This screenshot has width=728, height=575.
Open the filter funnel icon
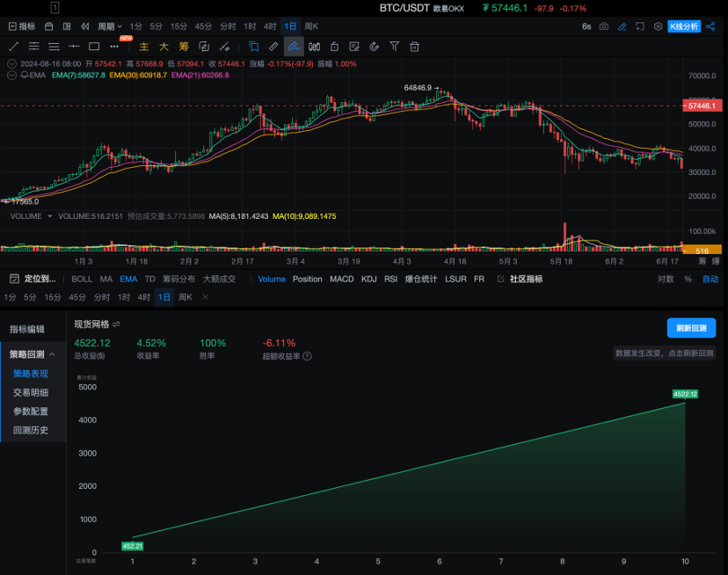pos(394,46)
